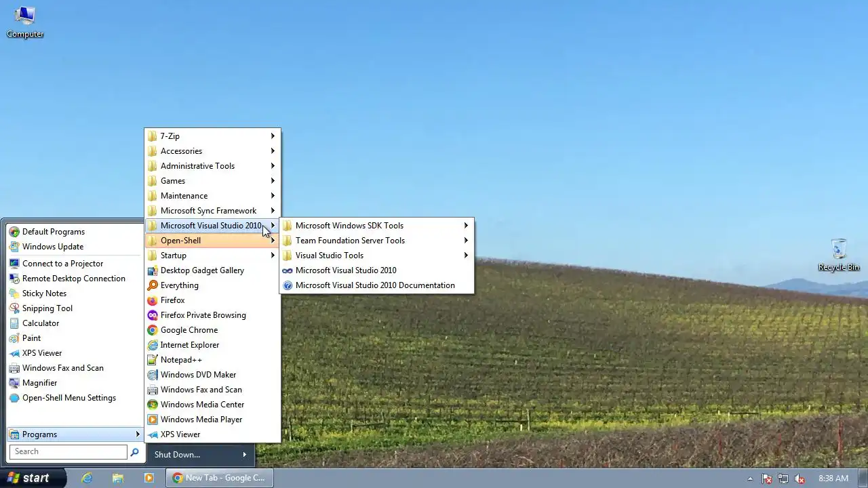Viewport: 868px width, 488px height.
Task: Click the Programs menu item
Action: click(x=74, y=434)
